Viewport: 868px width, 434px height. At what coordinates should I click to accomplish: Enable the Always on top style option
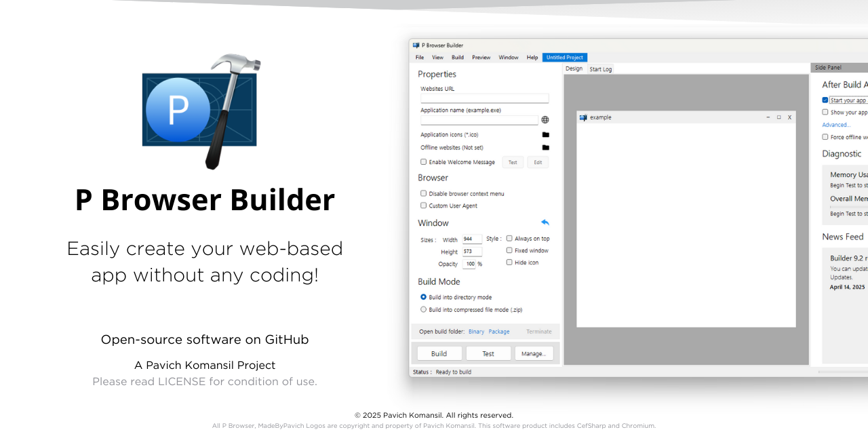coord(509,237)
